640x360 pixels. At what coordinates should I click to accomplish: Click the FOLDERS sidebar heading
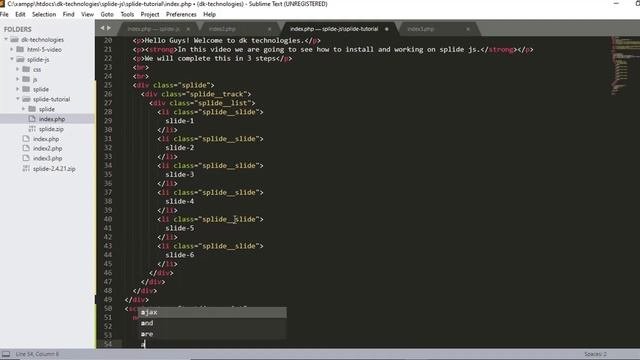pos(18,29)
